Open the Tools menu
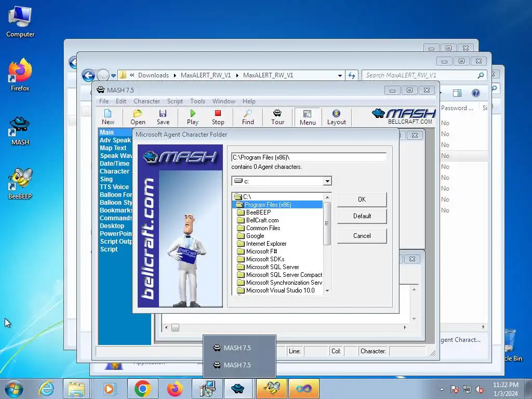The width and height of the screenshot is (532, 399). (197, 101)
